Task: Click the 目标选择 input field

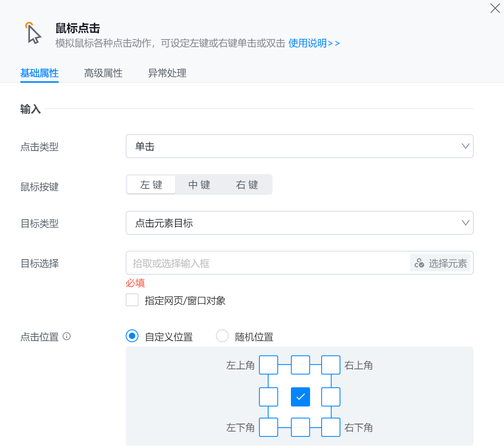Action: coord(267,263)
